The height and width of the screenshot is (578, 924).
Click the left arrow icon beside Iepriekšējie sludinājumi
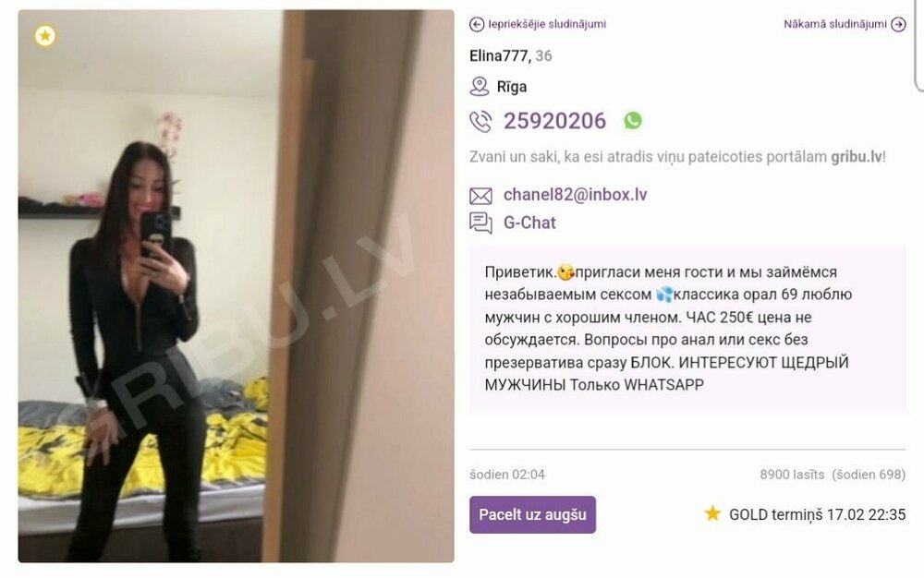[477, 24]
